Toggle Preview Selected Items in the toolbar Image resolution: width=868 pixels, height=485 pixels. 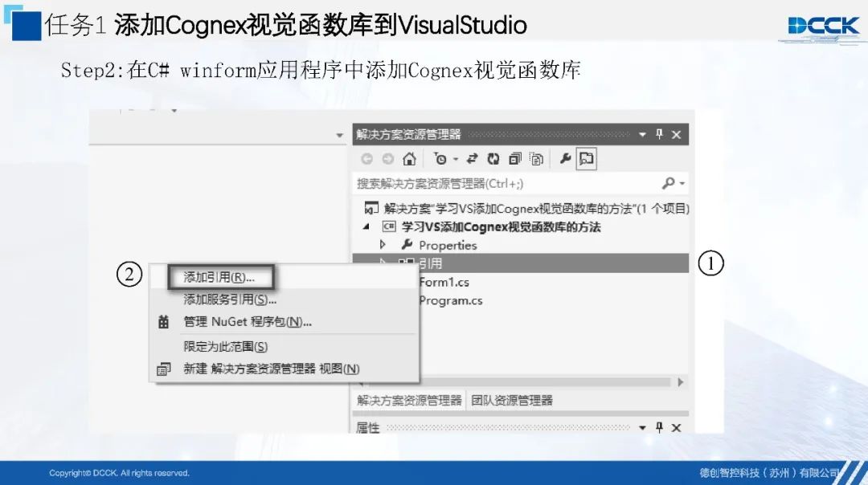(x=586, y=159)
